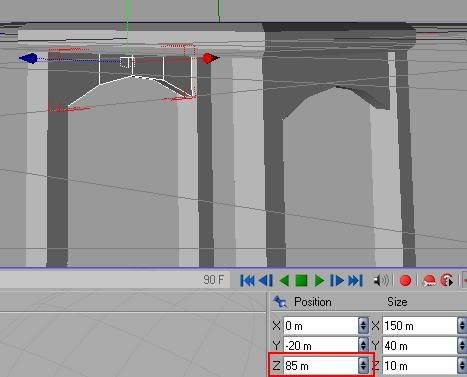The width and height of the screenshot is (467, 377).
Task: Click the blue Z-axis arrow handle
Action: (x=29, y=58)
